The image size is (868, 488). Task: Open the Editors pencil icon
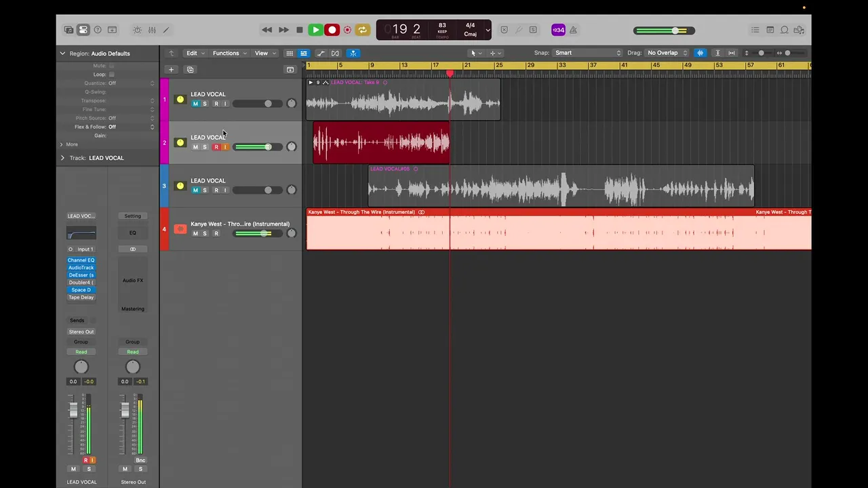(166, 30)
